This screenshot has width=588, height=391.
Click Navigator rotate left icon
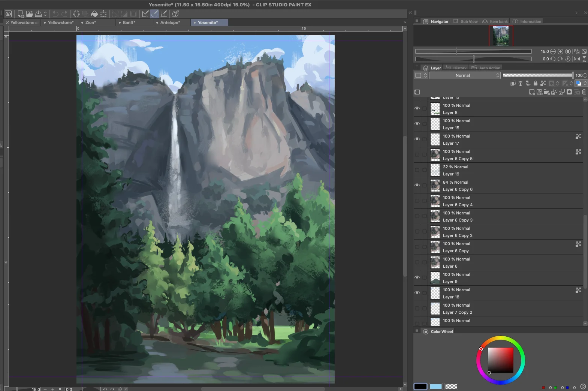tap(553, 59)
